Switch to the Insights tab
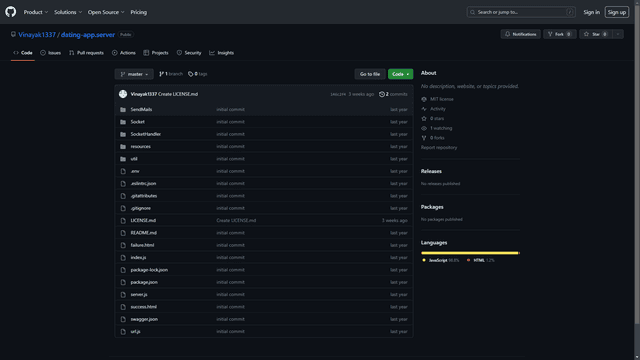640x360 pixels. (222, 53)
